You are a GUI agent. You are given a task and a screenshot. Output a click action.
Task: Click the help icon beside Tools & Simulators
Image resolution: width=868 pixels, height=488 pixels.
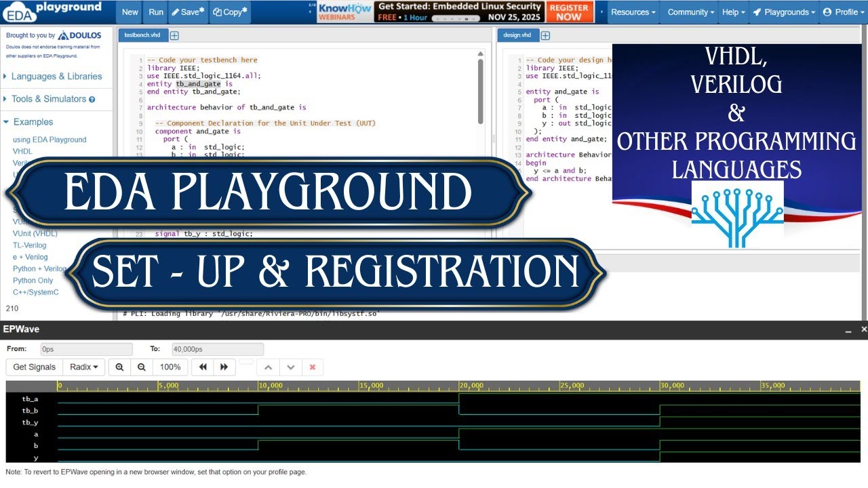click(92, 100)
